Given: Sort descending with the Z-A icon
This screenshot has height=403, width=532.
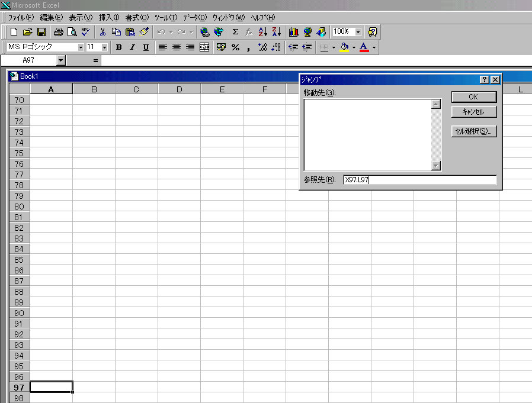Looking at the screenshot, I should (x=277, y=32).
